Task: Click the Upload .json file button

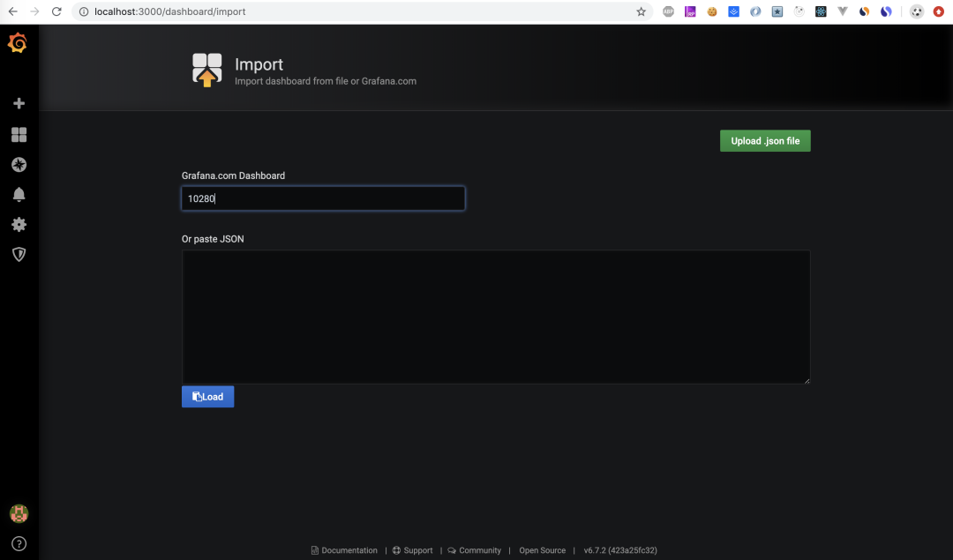Action: coord(765,141)
